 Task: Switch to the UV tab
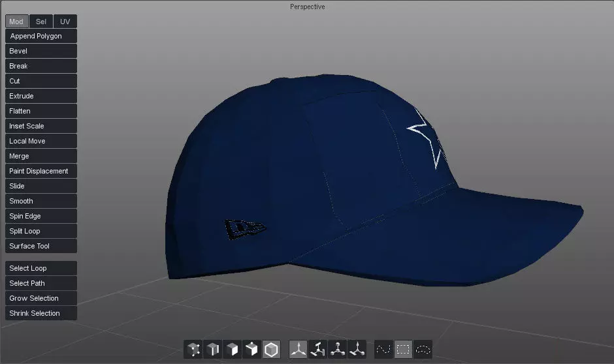pos(65,22)
